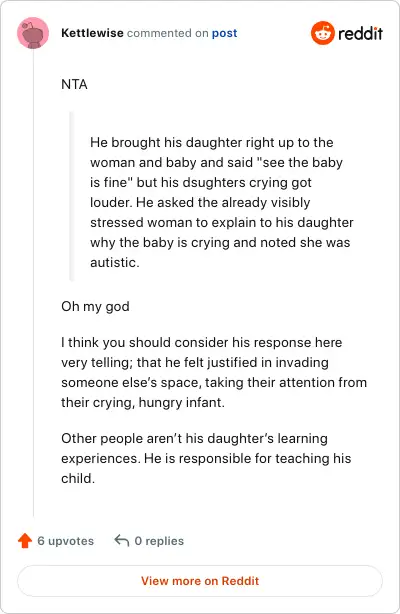The height and width of the screenshot is (614, 400).
Task: Click the quoted block starting 'He brought his daughter'
Action: [x=221, y=202]
